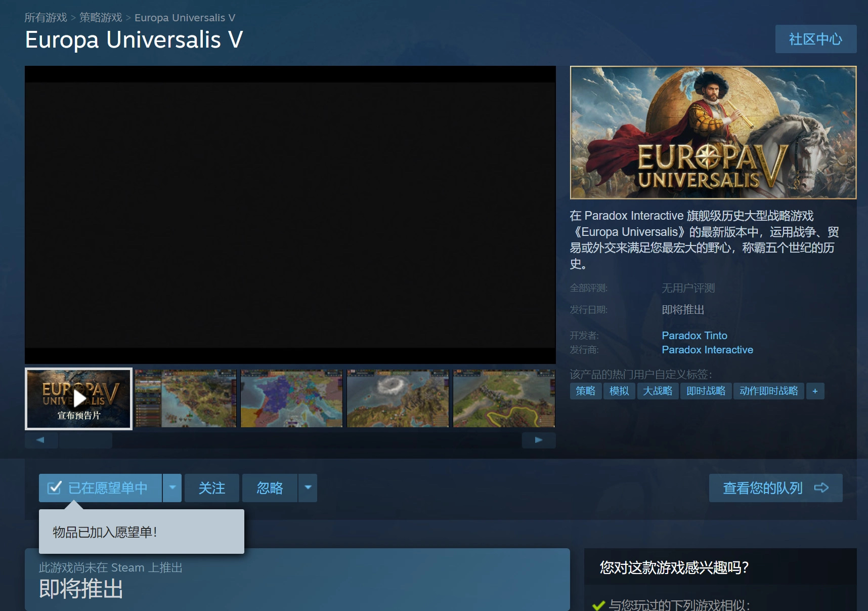Click the 您对这款游戏感兴趣吗 heading
This screenshot has width=868, height=611.
tap(674, 567)
